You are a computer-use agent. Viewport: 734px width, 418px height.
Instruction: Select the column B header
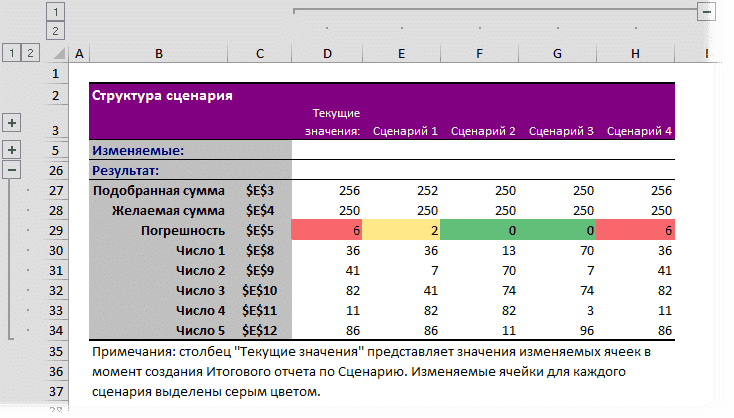[x=158, y=53]
